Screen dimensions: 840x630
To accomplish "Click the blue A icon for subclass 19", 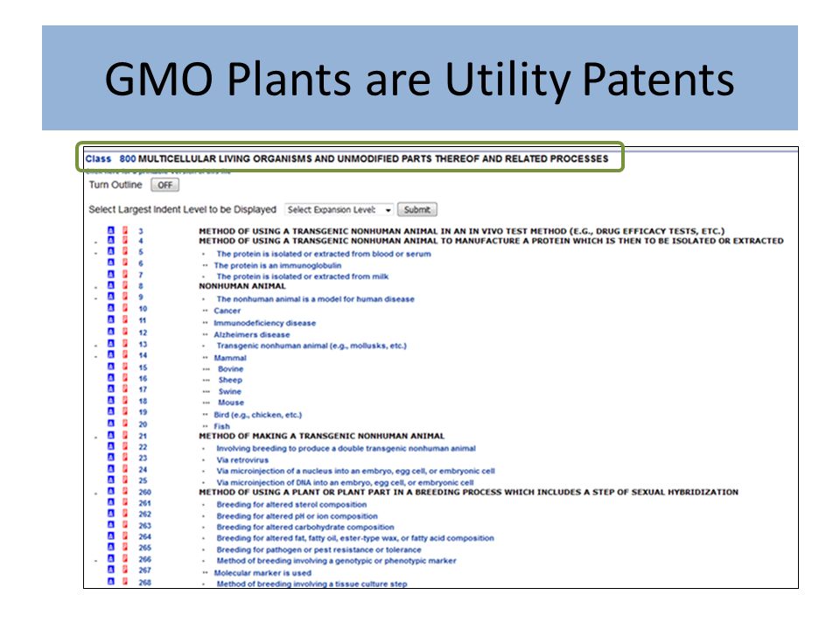I will tap(111, 411).
